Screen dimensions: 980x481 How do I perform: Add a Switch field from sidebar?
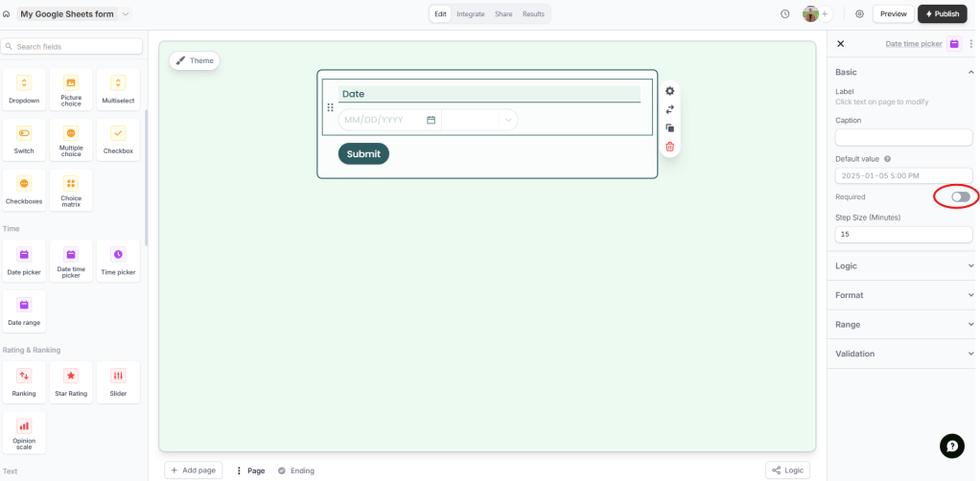pyautogui.click(x=24, y=139)
